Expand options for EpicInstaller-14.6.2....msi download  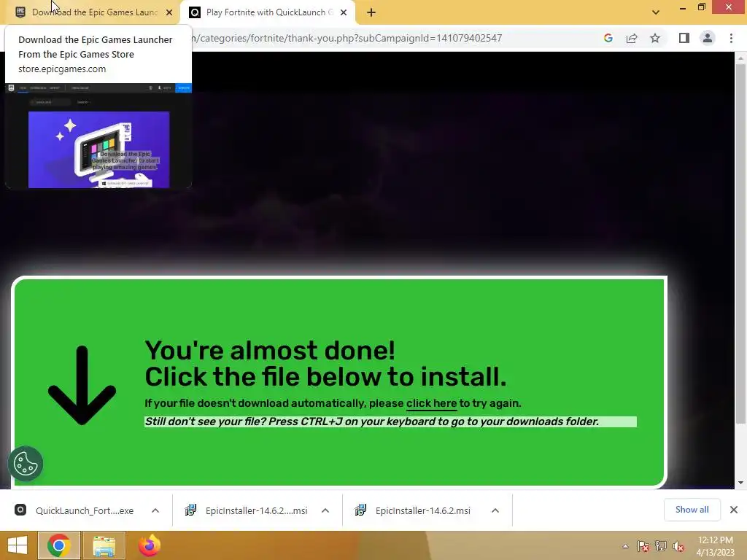pyautogui.click(x=325, y=510)
